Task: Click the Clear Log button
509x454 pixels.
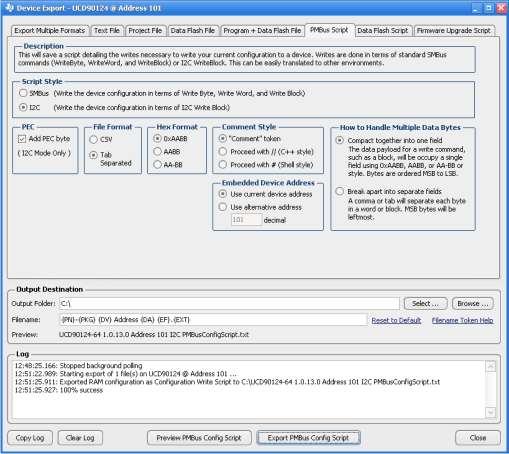Action: (80, 438)
